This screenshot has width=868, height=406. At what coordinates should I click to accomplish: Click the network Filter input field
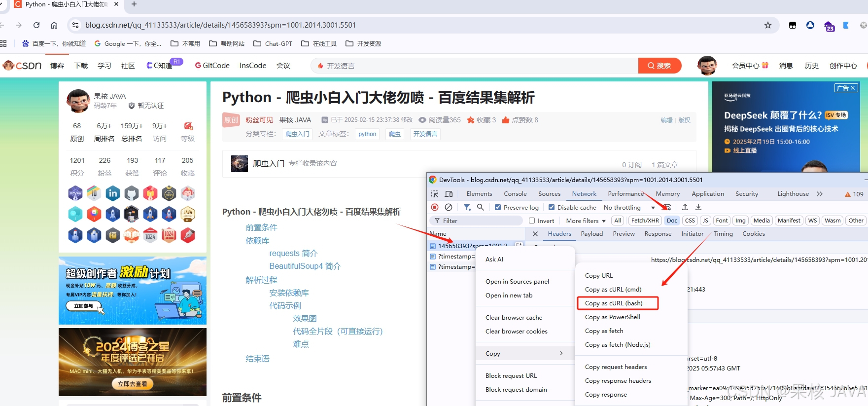[476, 221]
